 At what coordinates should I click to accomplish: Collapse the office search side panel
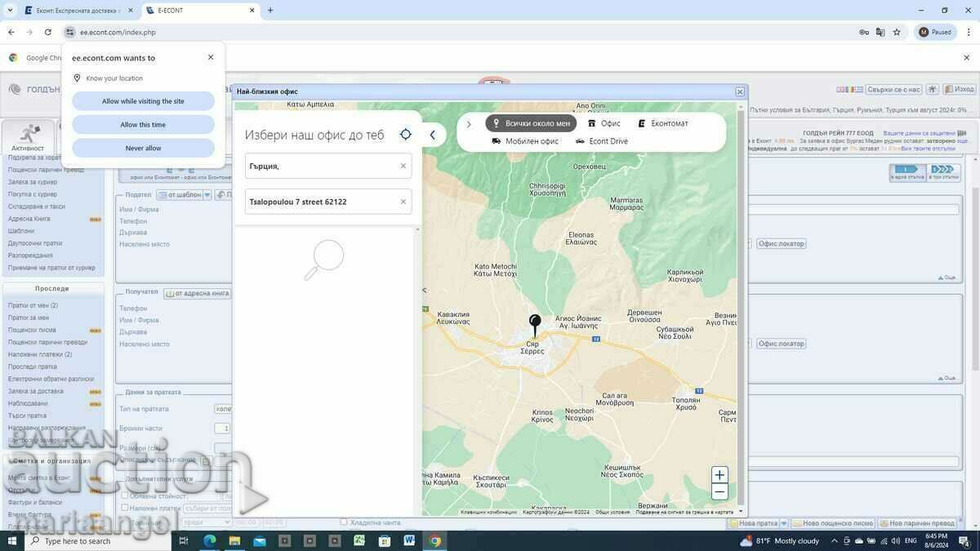[x=433, y=135]
